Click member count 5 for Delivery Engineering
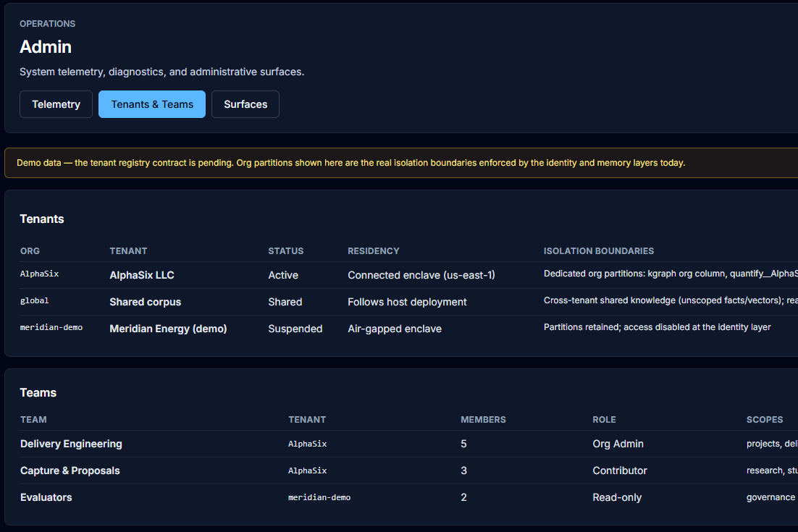 coord(463,444)
